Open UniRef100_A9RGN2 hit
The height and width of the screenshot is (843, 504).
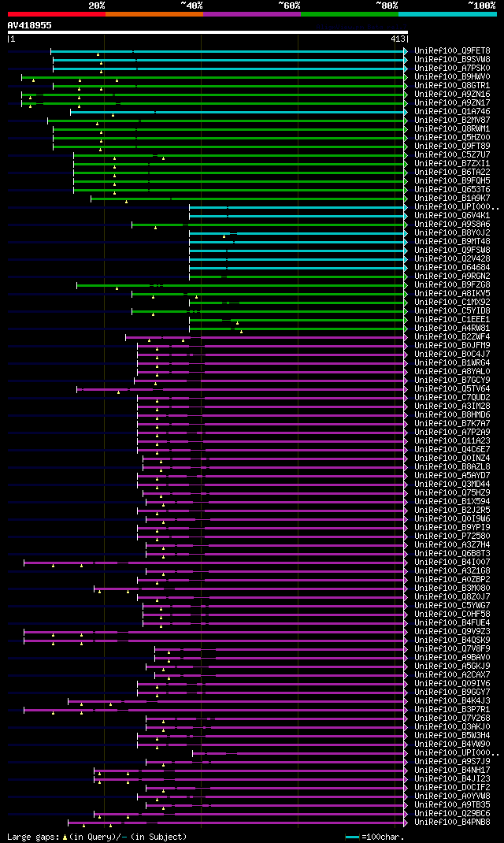point(452,276)
